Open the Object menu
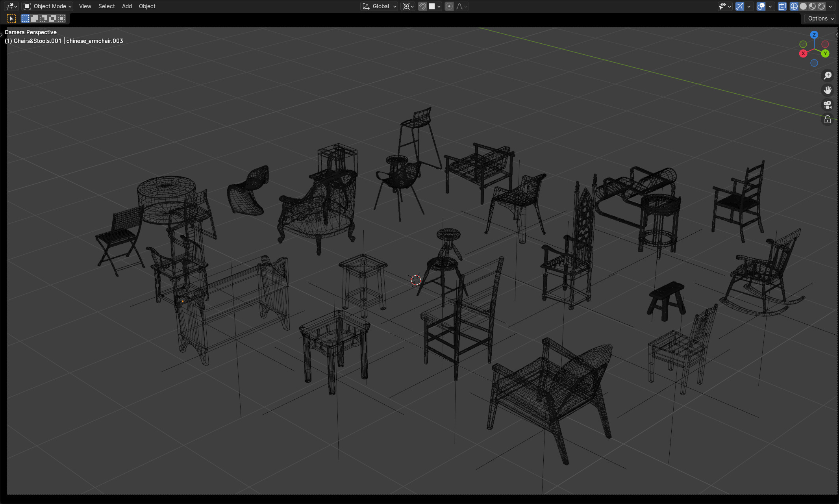 pyautogui.click(x=147, y=6)
